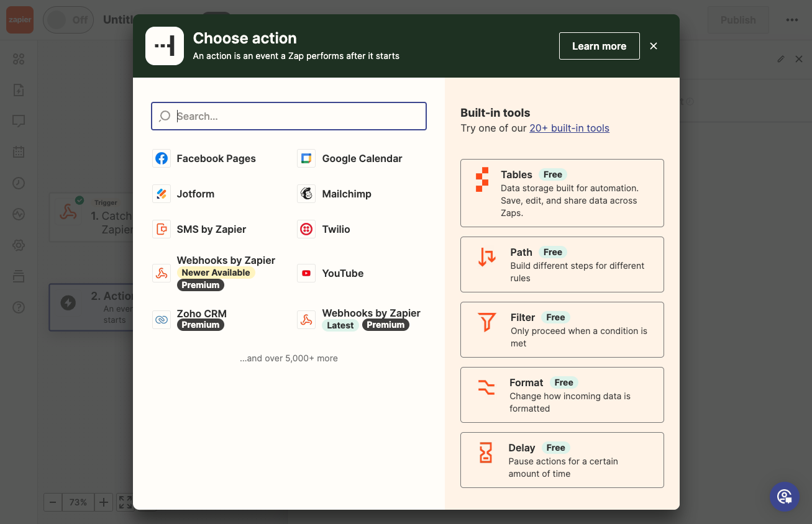
Task: Click the Twilio app icon
Action: click(306, 229)
